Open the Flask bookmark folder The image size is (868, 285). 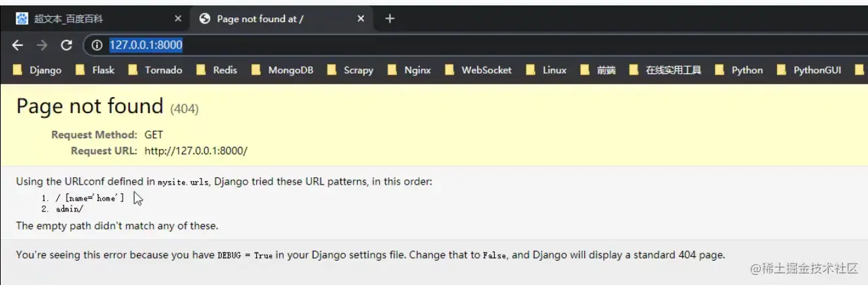pos(96,70)
